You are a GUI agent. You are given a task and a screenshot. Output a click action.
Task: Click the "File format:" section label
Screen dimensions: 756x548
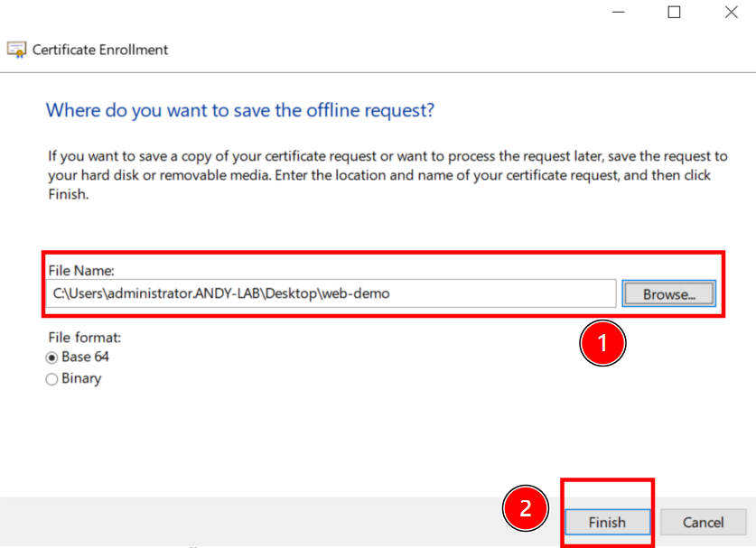[84, 337]
